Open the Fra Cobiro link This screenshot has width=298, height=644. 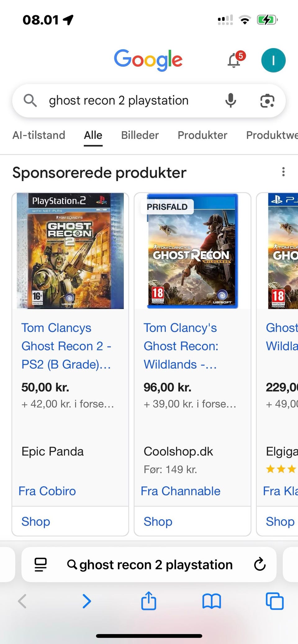tap(47, 491)
